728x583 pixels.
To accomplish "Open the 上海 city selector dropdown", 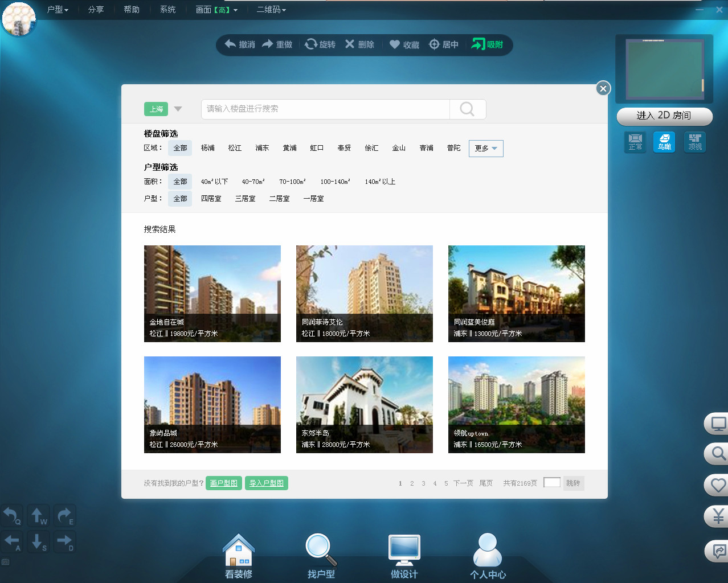I will (x=178, y=109).
